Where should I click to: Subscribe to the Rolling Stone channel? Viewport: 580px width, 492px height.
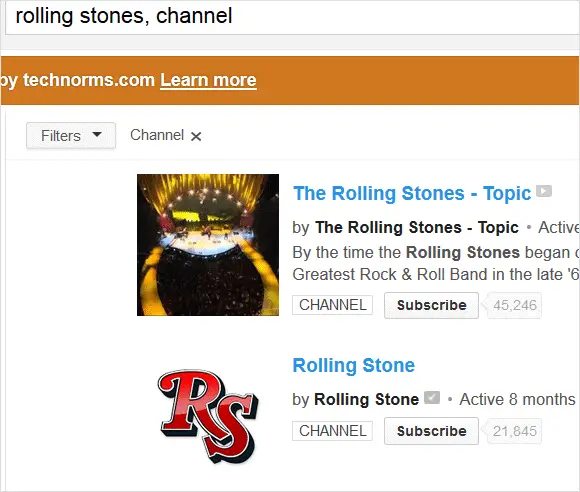(x=431, y=431)
